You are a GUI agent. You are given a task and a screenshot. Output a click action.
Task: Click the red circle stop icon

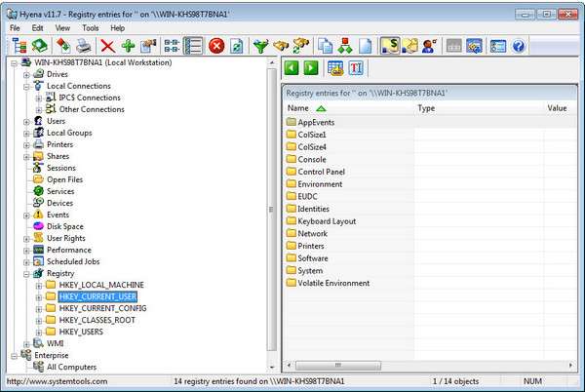pos(216,46)
